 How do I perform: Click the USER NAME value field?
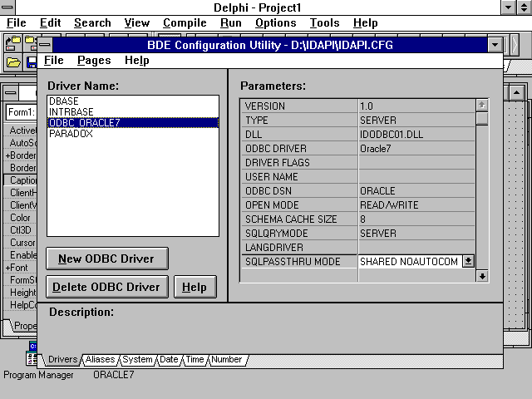coord(416,176)
